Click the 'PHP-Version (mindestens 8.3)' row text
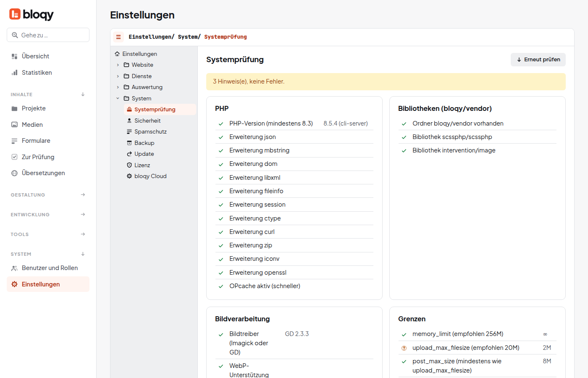This screenshot has width=588, height=378. [271, 123]
